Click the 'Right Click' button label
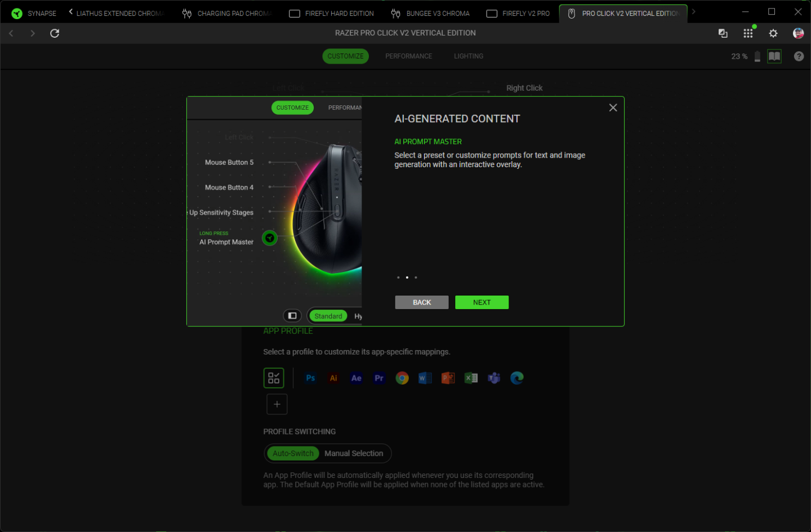The width and height of the screenshot is (811, 532). (x=524, y=88)
